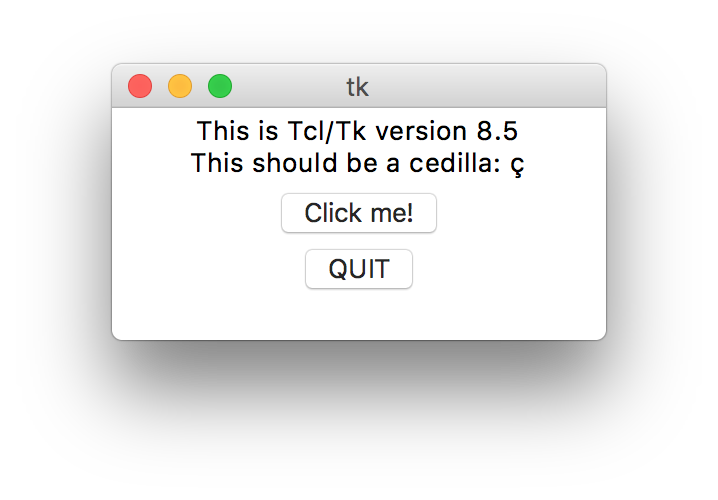Close the tk window using the red button
The image size is (718, 500).
[140, 86]
